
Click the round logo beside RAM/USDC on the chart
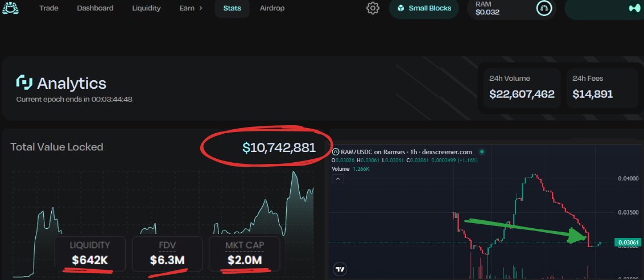(x=336, y=152)
